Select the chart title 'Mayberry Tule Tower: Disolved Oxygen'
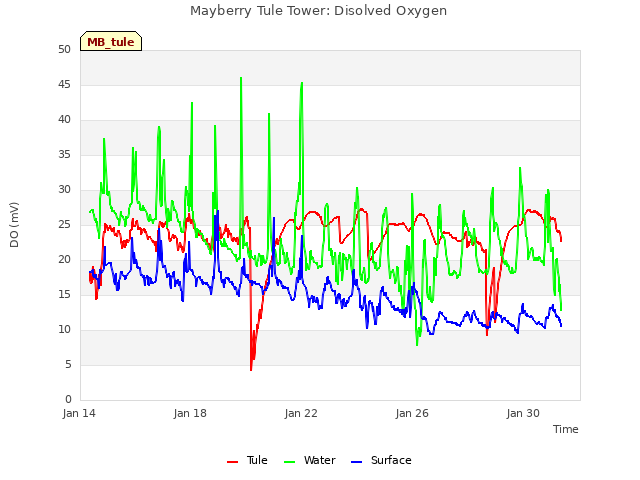 pyautogui.click(x=318, y=11)
